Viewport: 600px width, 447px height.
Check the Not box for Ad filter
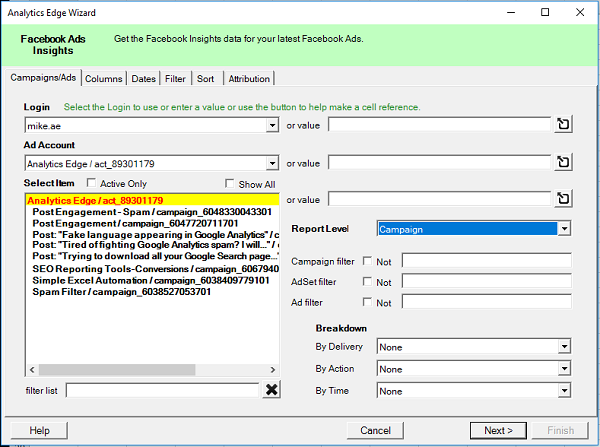(367, 302)
